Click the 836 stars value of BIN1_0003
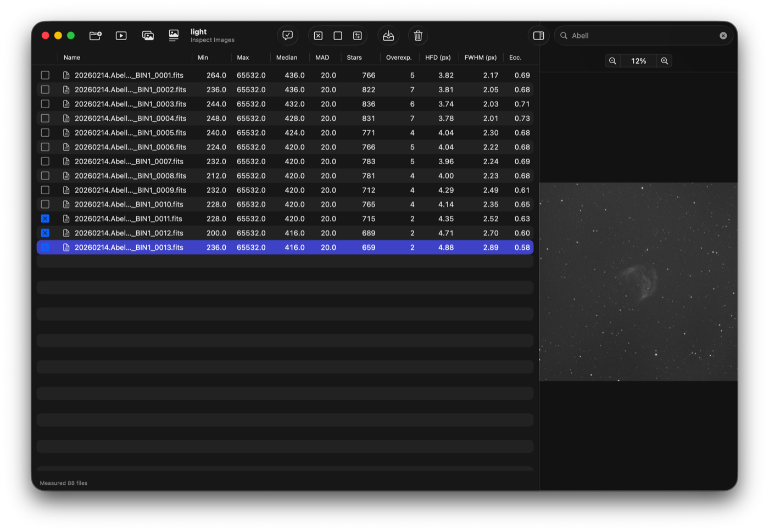 pyautogui.click(x=369, y=104)
